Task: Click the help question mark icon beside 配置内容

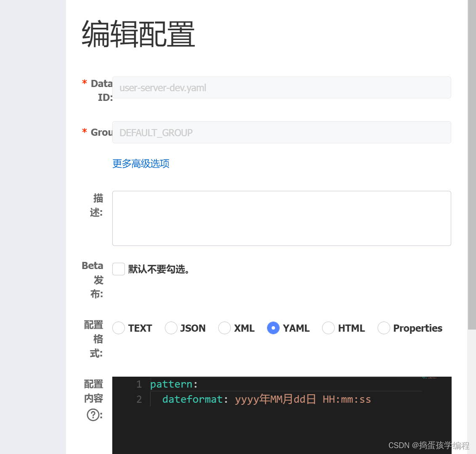Action: click(93, 414)
